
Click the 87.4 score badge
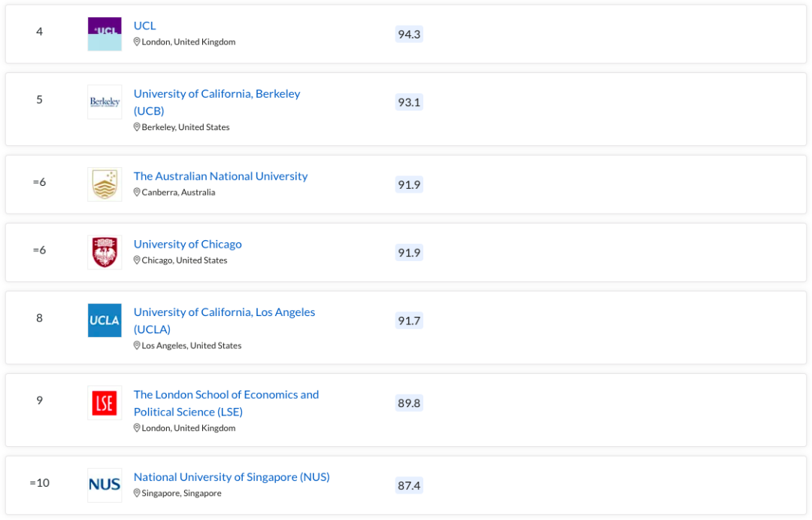(x=409, y=485)
